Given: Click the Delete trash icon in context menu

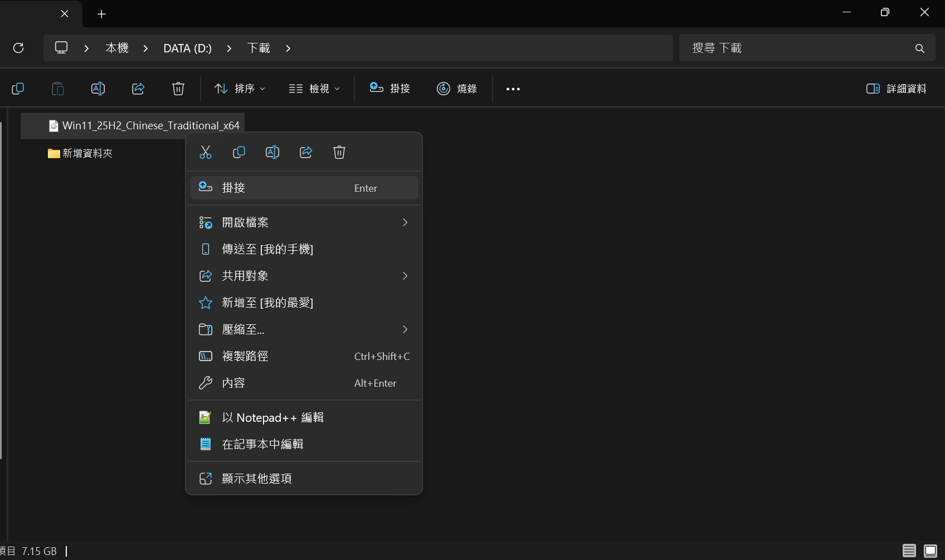Looking at the screenshot, I should tap(339, 152).
